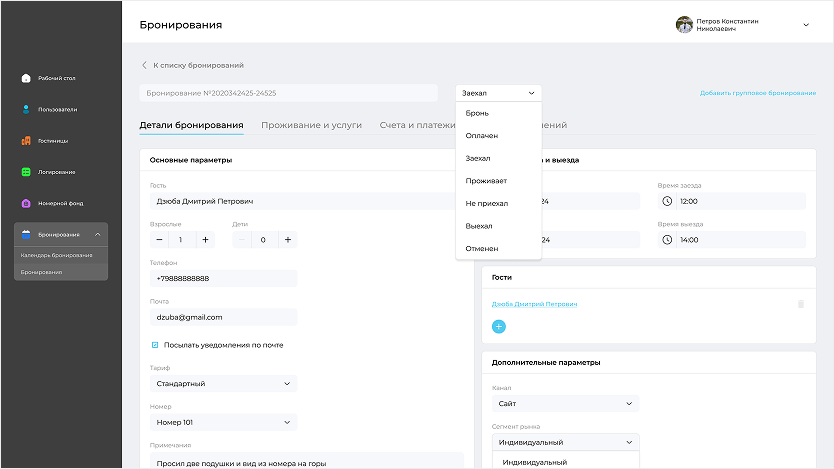
Task: Increase adult count with plus button
Action: point(206,240)
